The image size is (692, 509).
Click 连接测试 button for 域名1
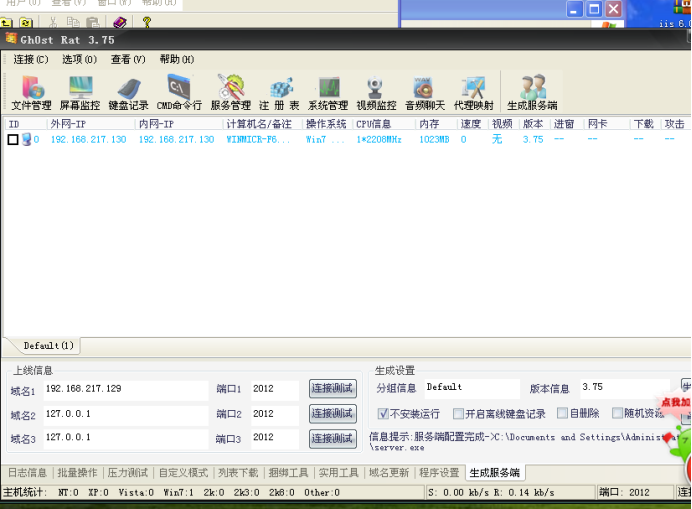tap(333, 389)
